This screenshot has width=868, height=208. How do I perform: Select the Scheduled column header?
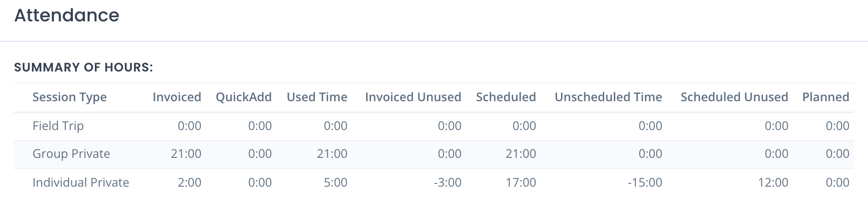point(506,97)
